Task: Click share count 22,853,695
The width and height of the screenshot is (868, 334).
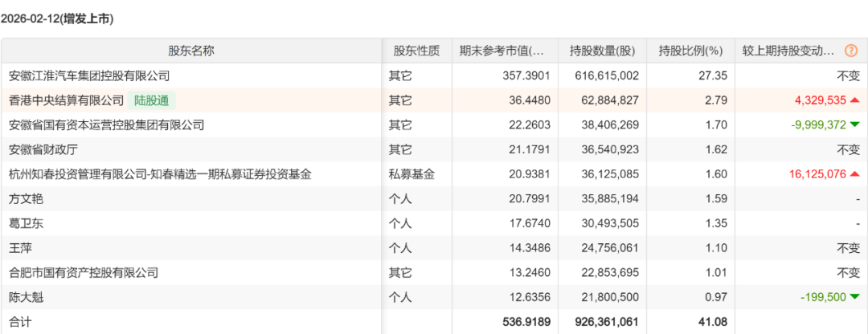Action: 609,273
